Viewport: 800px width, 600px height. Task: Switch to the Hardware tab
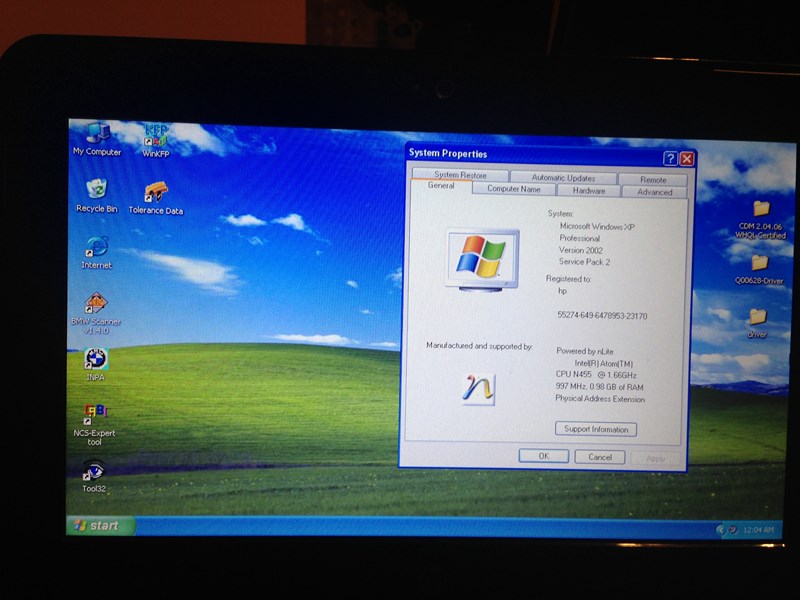pyautogui.click(x=589, y=191)
